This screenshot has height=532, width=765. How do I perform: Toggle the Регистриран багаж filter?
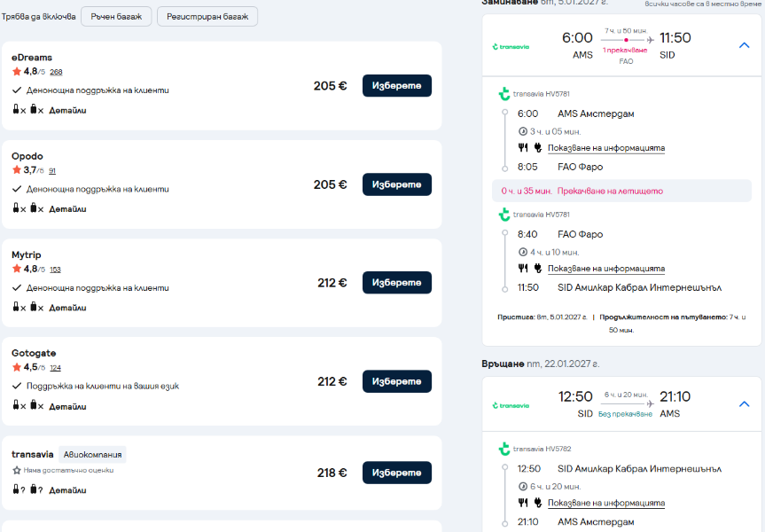tap(207, 17)
